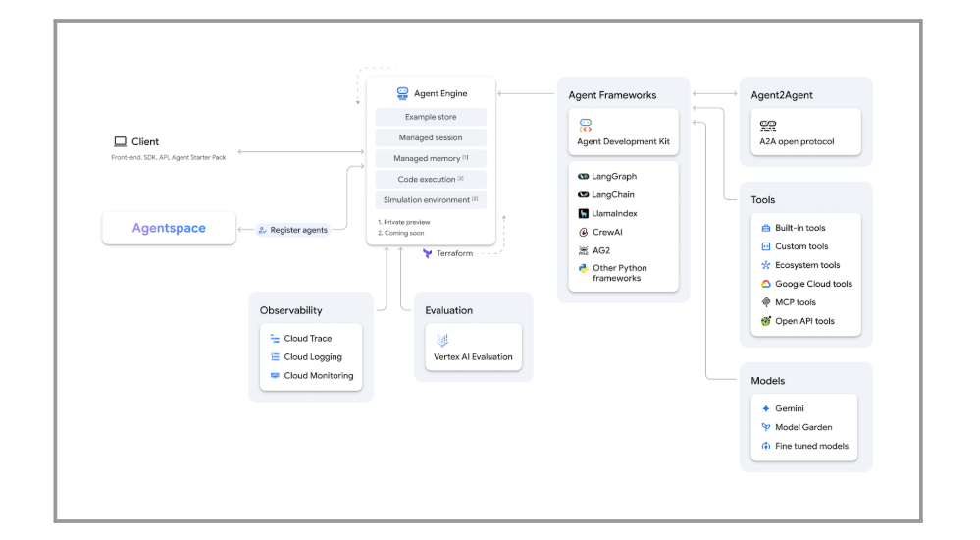Viewport: 980px width, 540px height.
Task: Click the MCP tools icon
Action: coord(765,302)
